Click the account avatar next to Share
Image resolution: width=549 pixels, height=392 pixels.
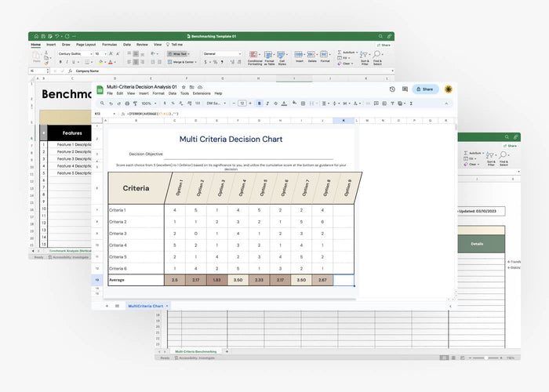click(448, 89)
